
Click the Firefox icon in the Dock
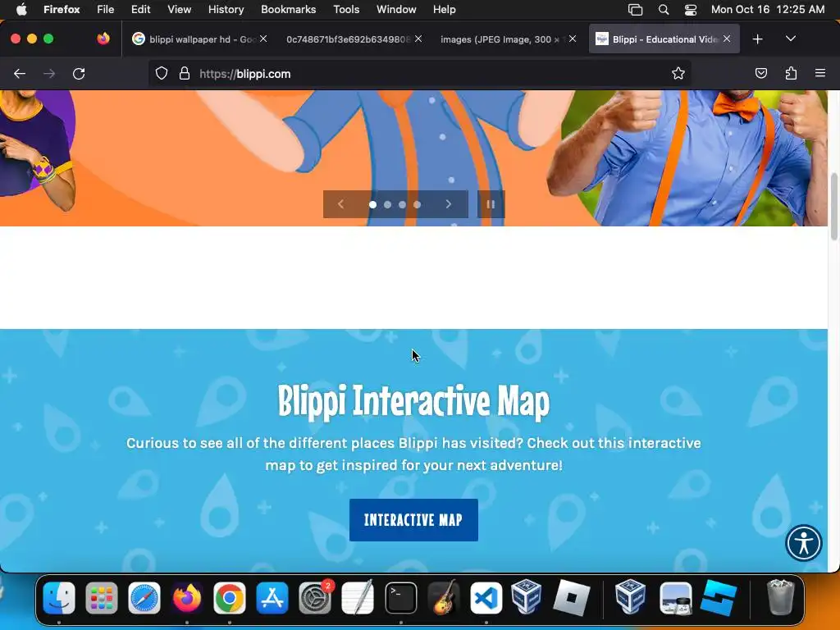coord(186,598)
